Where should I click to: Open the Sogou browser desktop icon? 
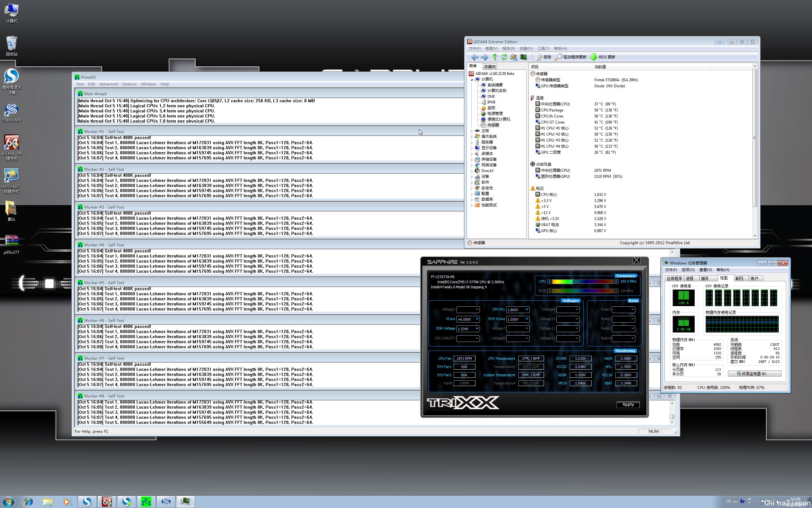coord(11,82)
